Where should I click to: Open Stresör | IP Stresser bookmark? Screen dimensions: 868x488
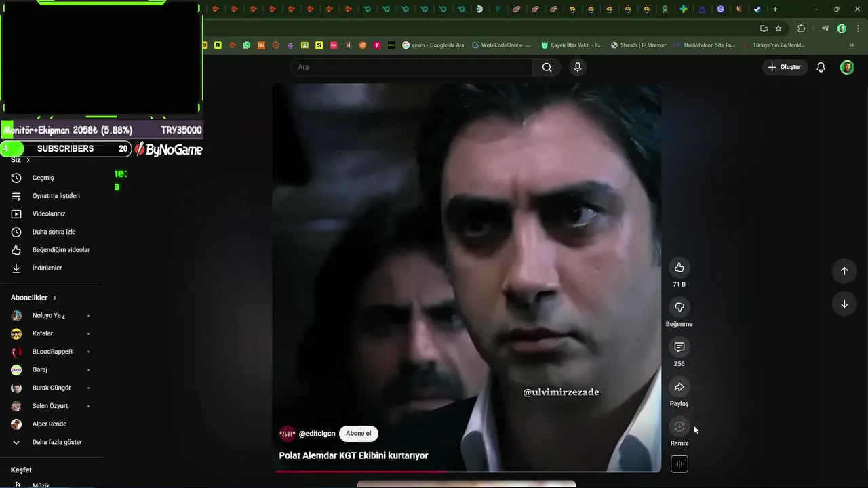[639, 45]
